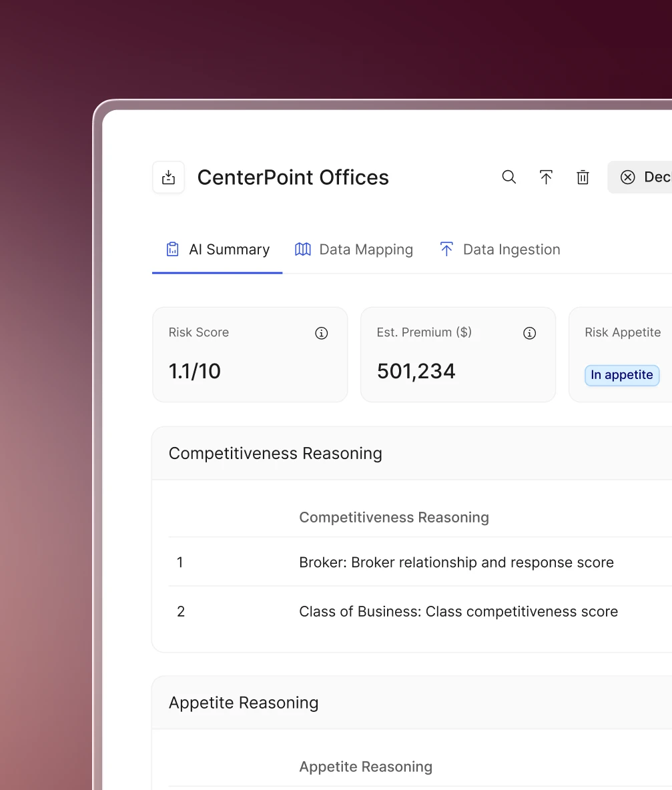Select row Broker relationship and response score

coord(420,562)
